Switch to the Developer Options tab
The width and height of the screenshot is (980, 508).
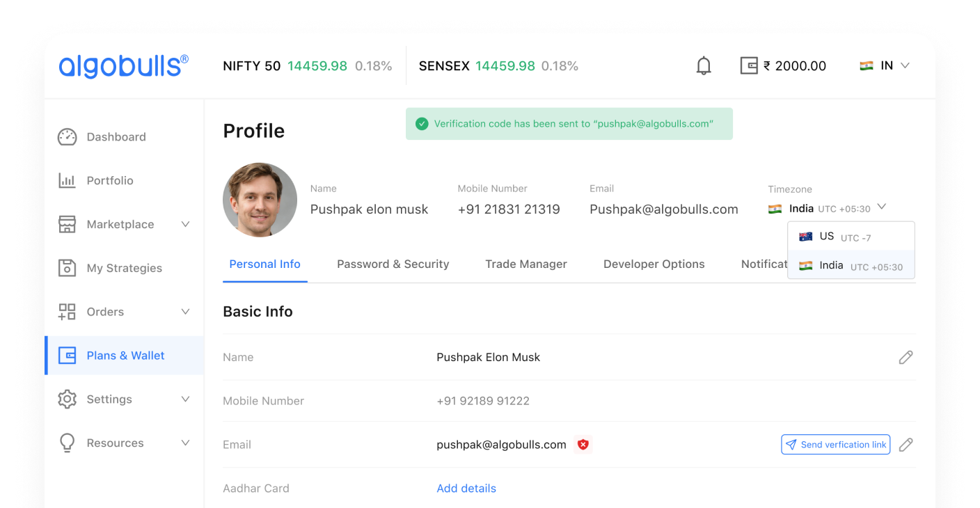(x=654, y=264)
